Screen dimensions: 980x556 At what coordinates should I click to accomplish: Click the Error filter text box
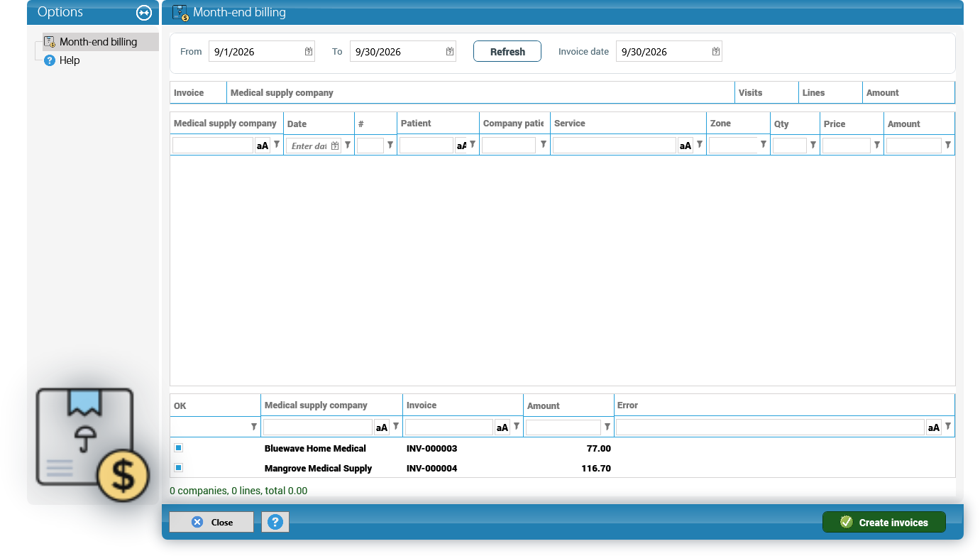[x=771, y=427]
